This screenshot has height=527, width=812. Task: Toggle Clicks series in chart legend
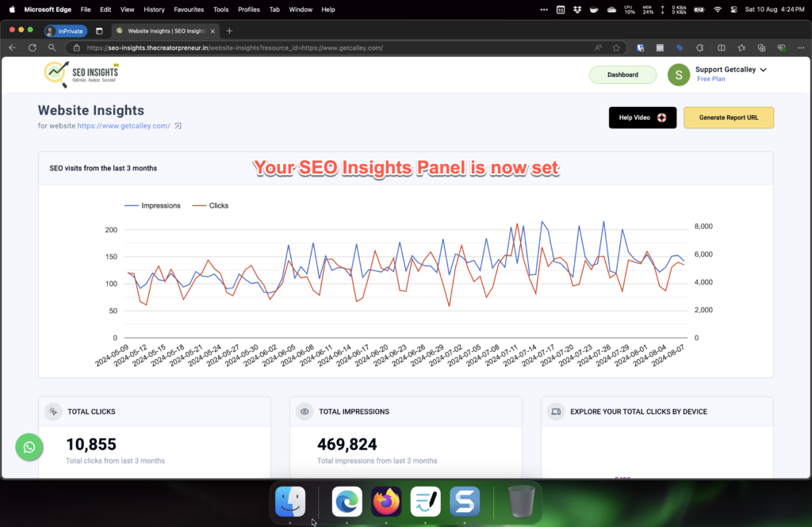[x=210, y=205]
